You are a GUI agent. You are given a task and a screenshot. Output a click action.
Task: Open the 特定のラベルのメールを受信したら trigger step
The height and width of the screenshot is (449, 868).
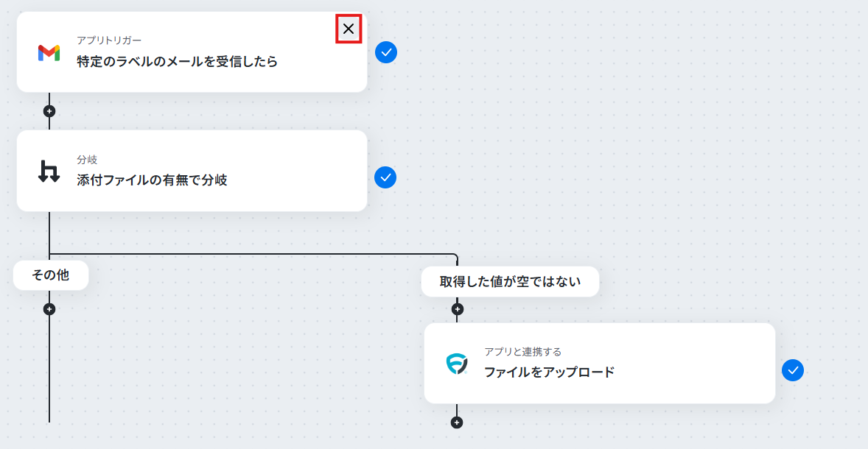click(192, 52)
